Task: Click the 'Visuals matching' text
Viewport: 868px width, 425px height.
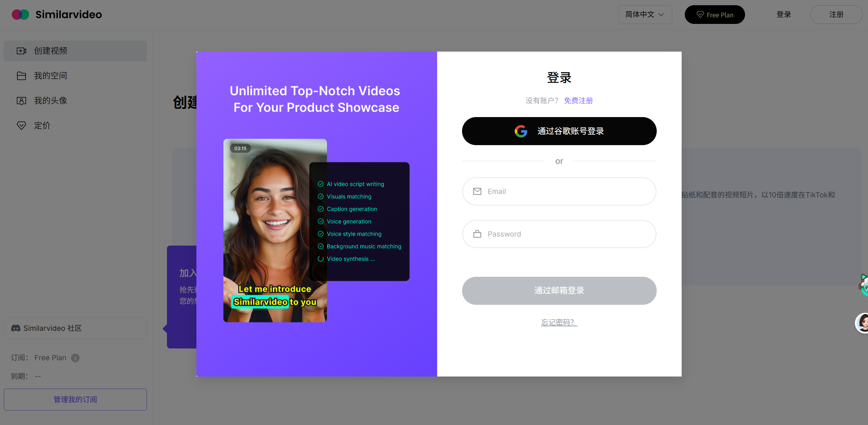Action: point(349,197)
